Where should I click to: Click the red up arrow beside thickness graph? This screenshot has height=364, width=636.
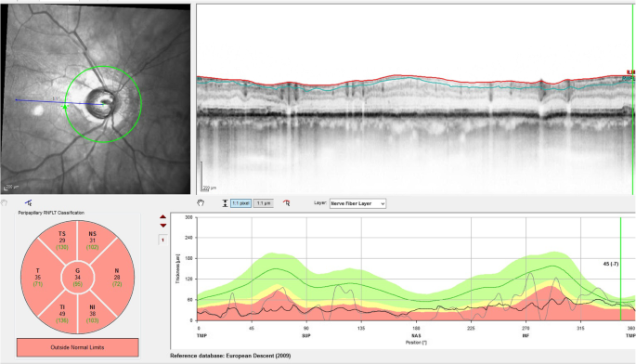click(x=163, y=217)
